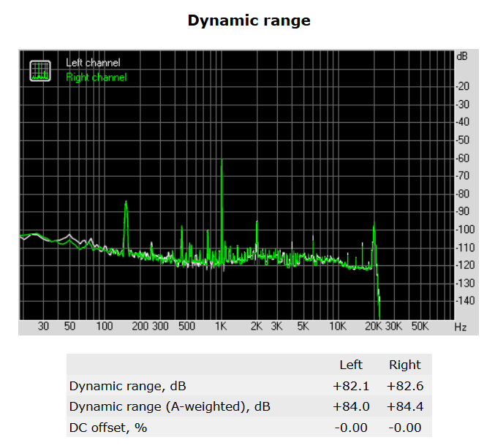
Task: Click the left dynamic range value +82.1
Action: [x=351, y=386]
